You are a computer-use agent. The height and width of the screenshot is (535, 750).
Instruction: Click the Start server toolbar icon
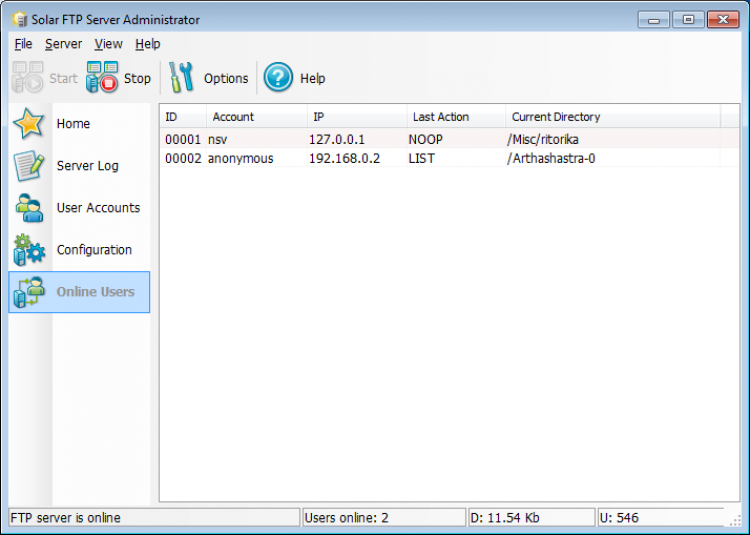(28, 76)
